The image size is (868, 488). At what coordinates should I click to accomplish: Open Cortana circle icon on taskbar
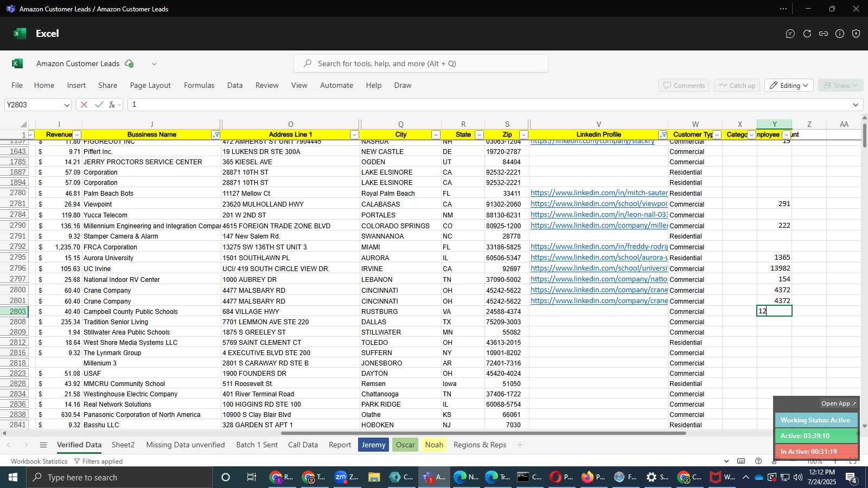tap(226, 477)
